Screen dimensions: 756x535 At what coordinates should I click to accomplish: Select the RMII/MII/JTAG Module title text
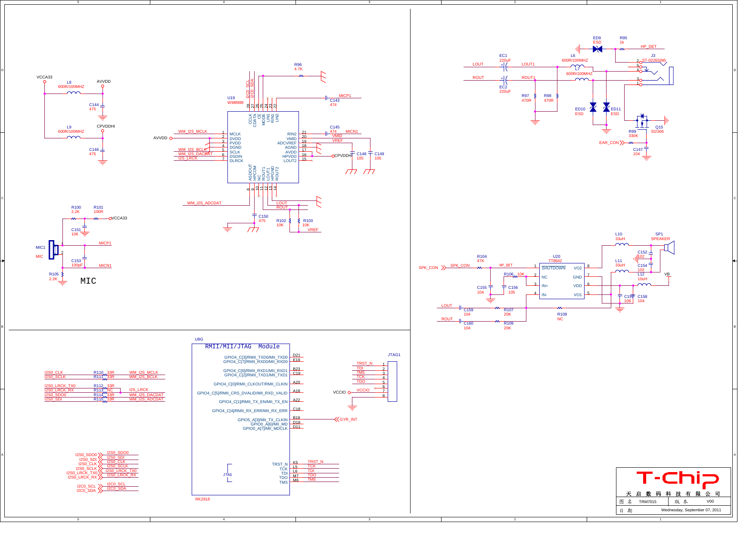pyautogui.click(x=243, y=347)
